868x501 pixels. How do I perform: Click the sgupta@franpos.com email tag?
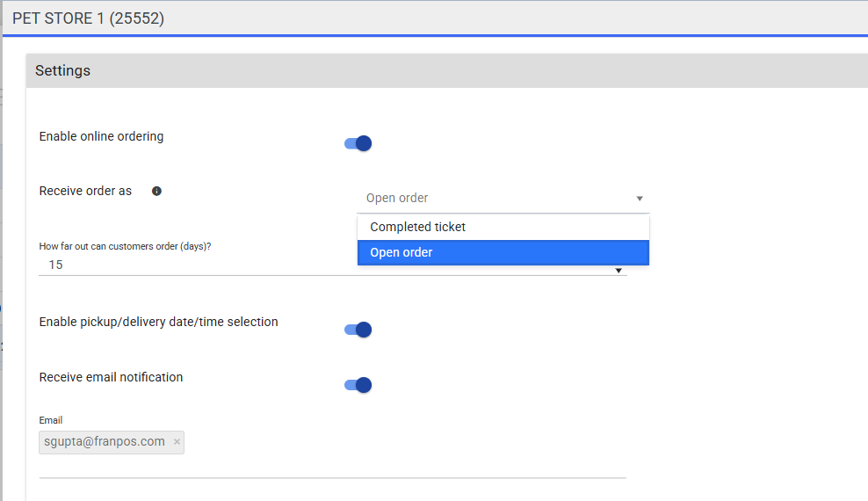click(105, 442)
